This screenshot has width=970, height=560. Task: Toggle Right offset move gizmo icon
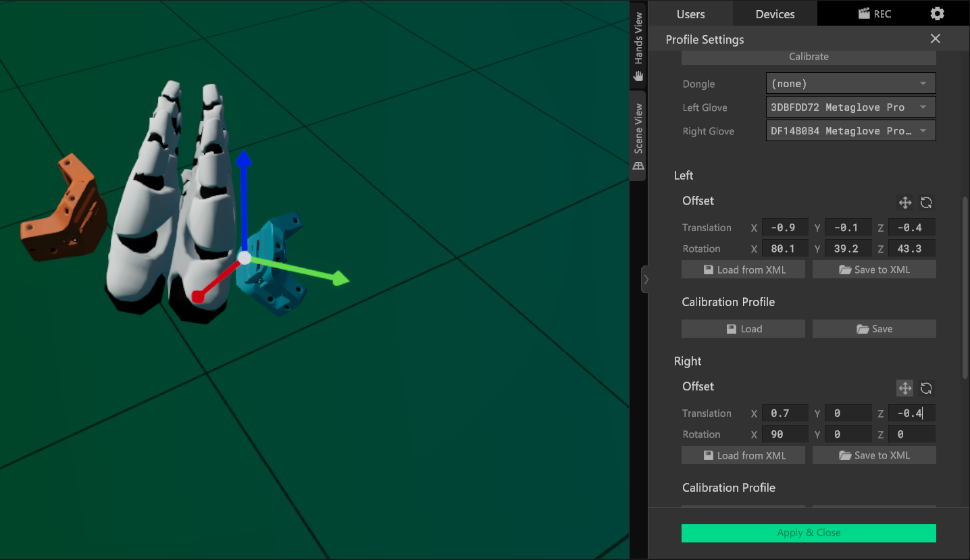[x=904, y=388]
